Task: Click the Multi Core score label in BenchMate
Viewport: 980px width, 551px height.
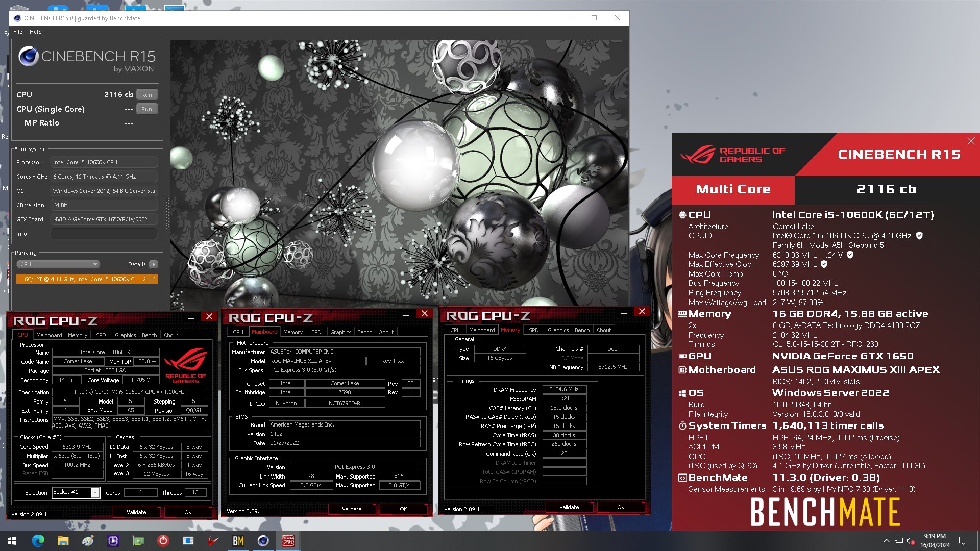Action: [733, 189]
